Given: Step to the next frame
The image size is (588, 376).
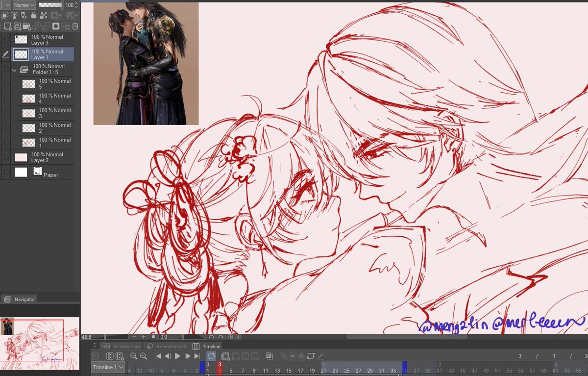Looking at the screenshot, I should [187, 356].
